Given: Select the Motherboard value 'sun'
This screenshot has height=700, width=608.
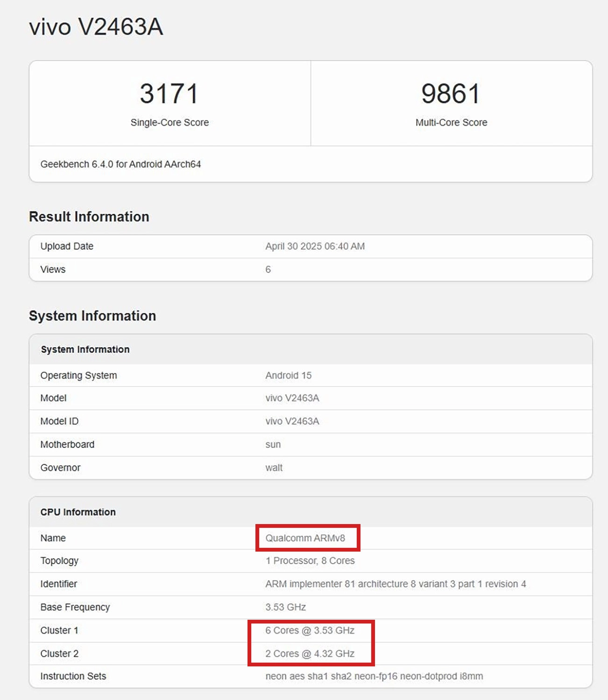Looking at the screenshot, I should (273, 445).
